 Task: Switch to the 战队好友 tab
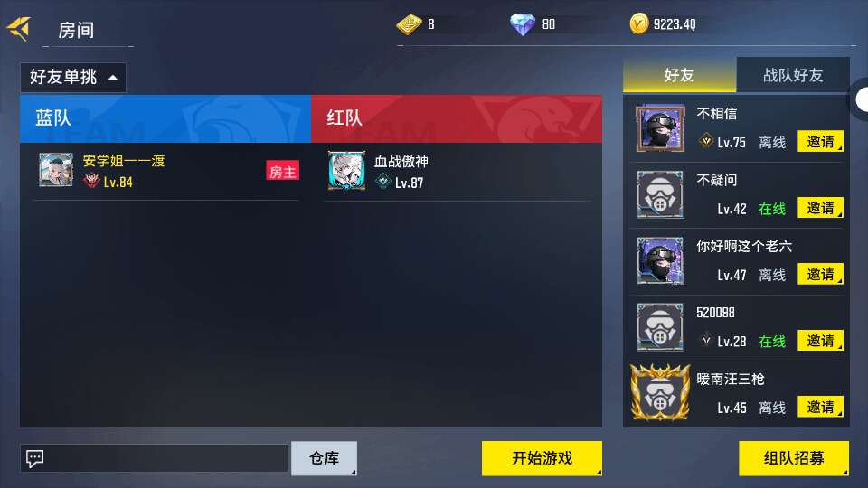(x=793, y=75)
